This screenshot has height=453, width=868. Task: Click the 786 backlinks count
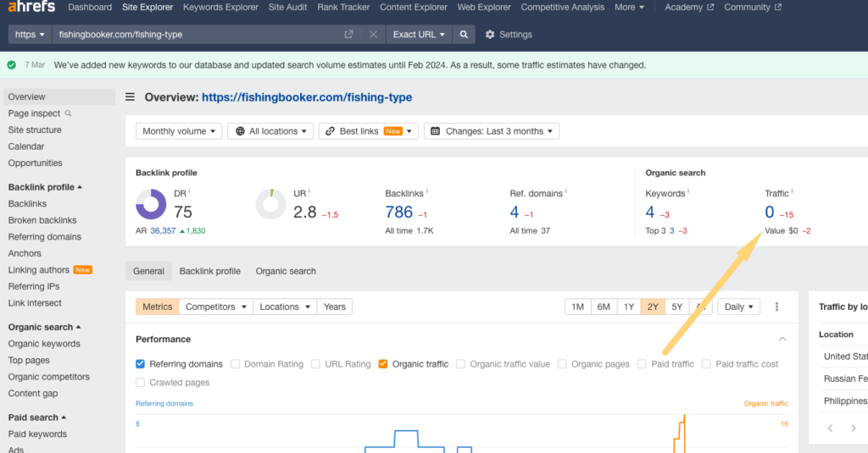tap(398, 212)
